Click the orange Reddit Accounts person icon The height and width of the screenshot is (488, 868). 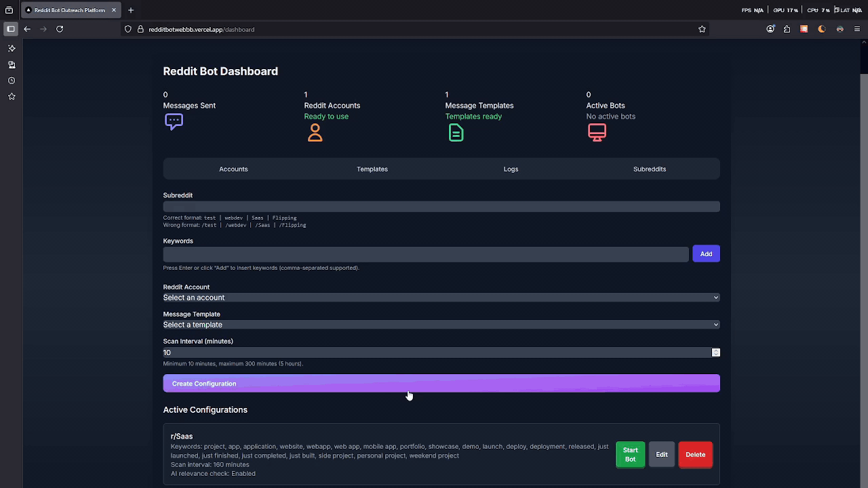click(x=315, y=132)
